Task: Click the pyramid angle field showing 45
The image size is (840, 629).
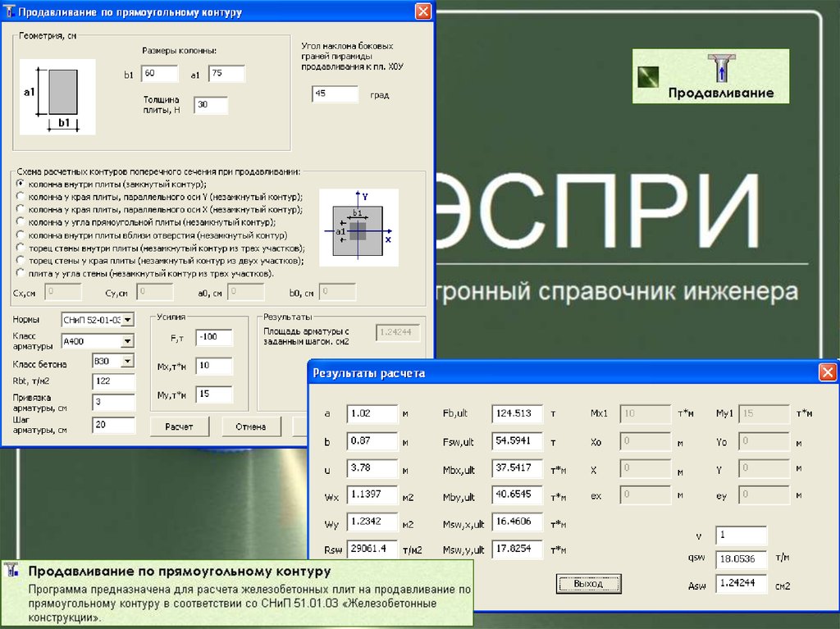Action: (x=335, y=94)
